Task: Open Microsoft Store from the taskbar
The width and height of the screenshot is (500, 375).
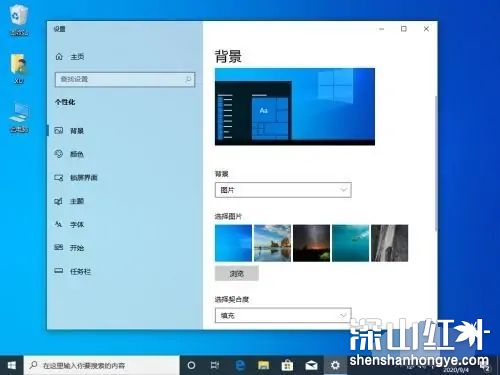Action: coord(287,365)
